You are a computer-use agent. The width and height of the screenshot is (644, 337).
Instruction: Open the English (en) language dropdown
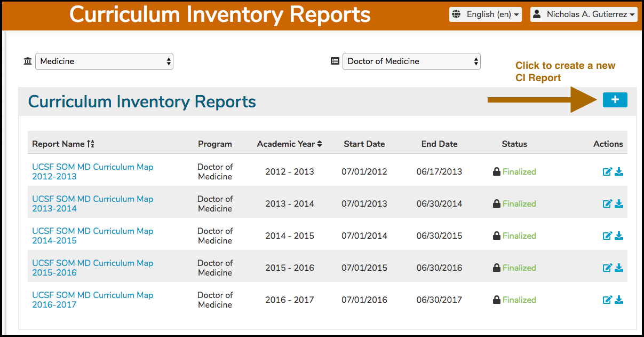[486, 14]
